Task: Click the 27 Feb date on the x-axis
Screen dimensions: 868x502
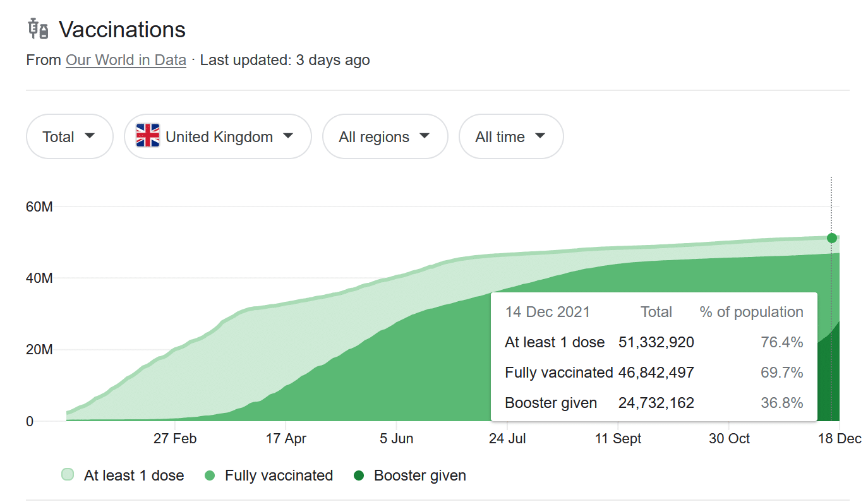Action: [175, 439]
